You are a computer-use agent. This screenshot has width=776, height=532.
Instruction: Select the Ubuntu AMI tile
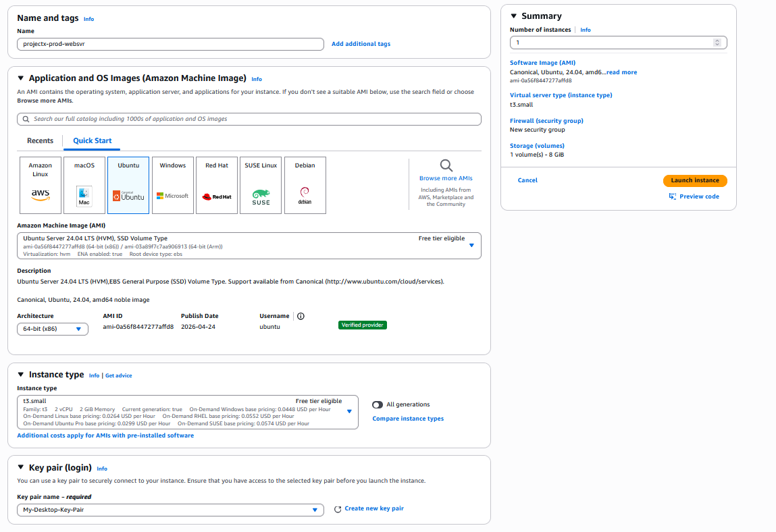tap(128, 185)
